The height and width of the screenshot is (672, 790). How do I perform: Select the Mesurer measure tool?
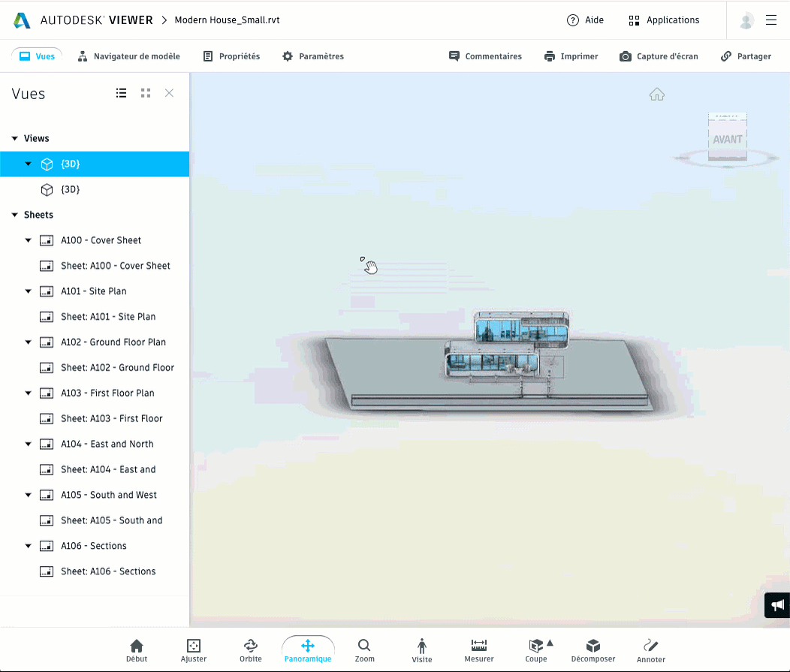pyautogui.click(x=478, y=651)
